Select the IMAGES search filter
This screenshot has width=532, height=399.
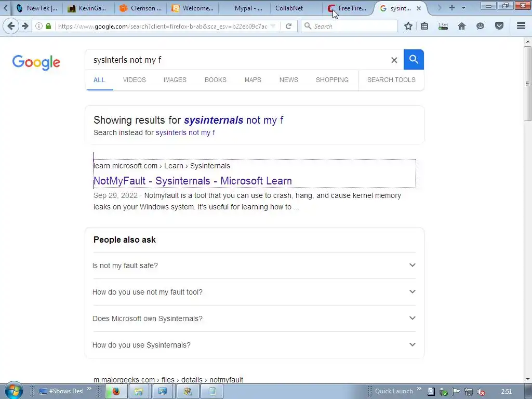pyautogui.click(x=175, y=79)
